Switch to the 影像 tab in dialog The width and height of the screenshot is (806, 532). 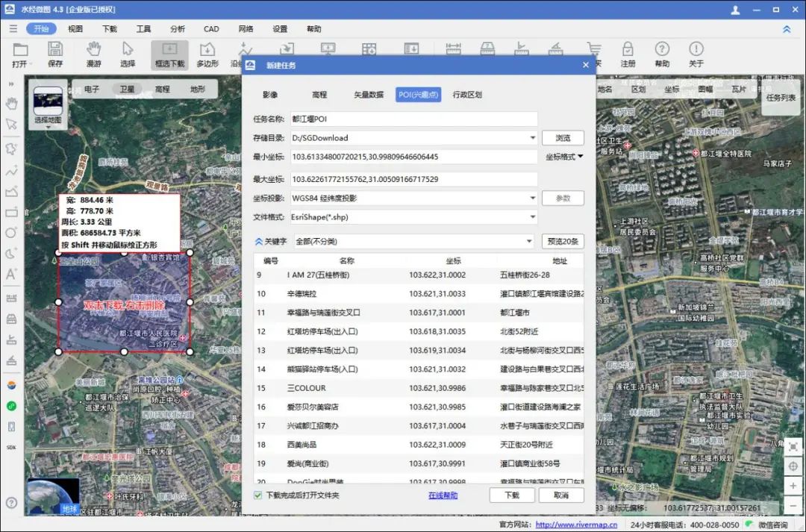(x=270, y=95)
